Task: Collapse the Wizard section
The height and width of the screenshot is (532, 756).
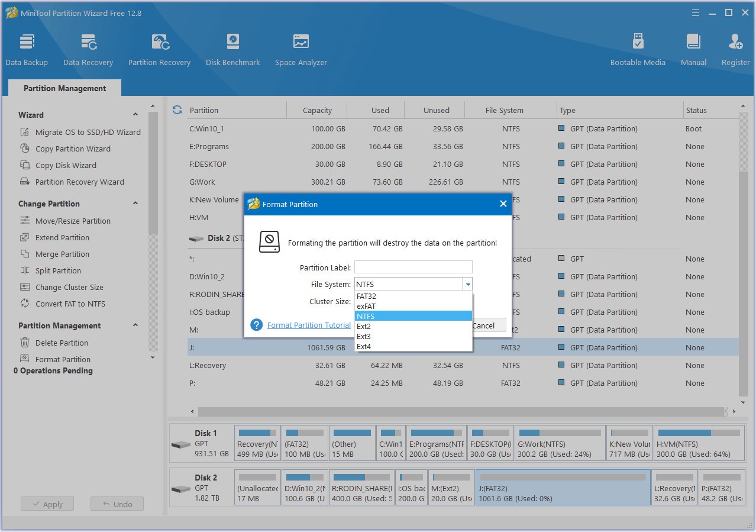Action: 135,114
